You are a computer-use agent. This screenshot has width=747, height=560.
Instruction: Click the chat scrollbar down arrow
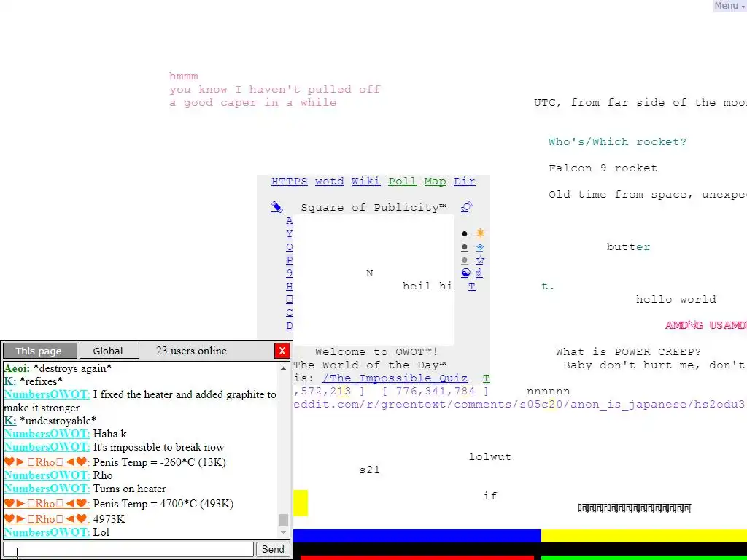(x=284, y=532)
